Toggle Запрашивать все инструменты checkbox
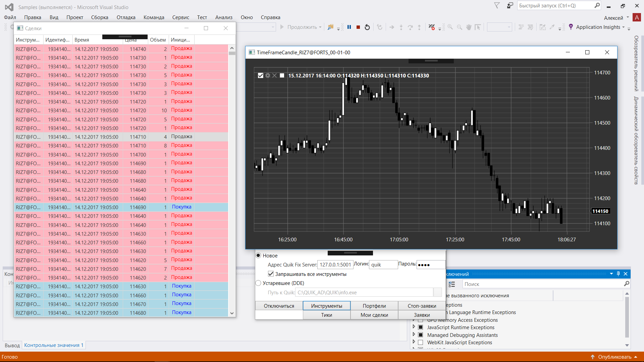 click(x=271, y=274)
